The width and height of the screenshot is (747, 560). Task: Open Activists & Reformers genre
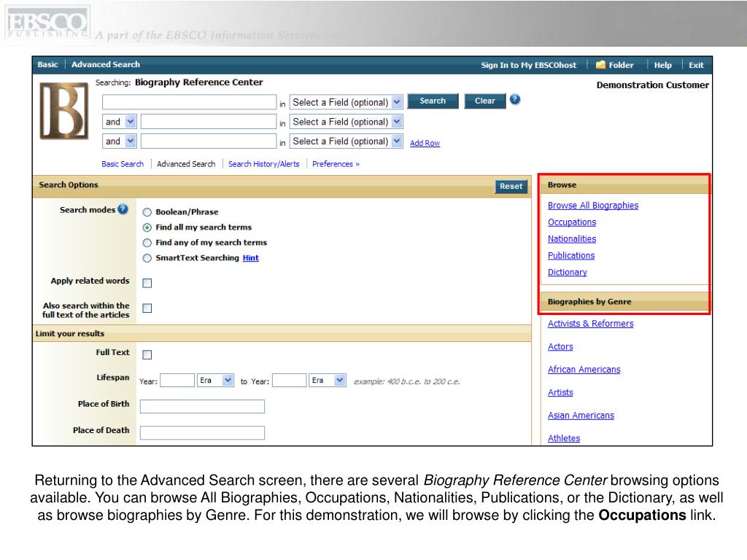[591, 323]
